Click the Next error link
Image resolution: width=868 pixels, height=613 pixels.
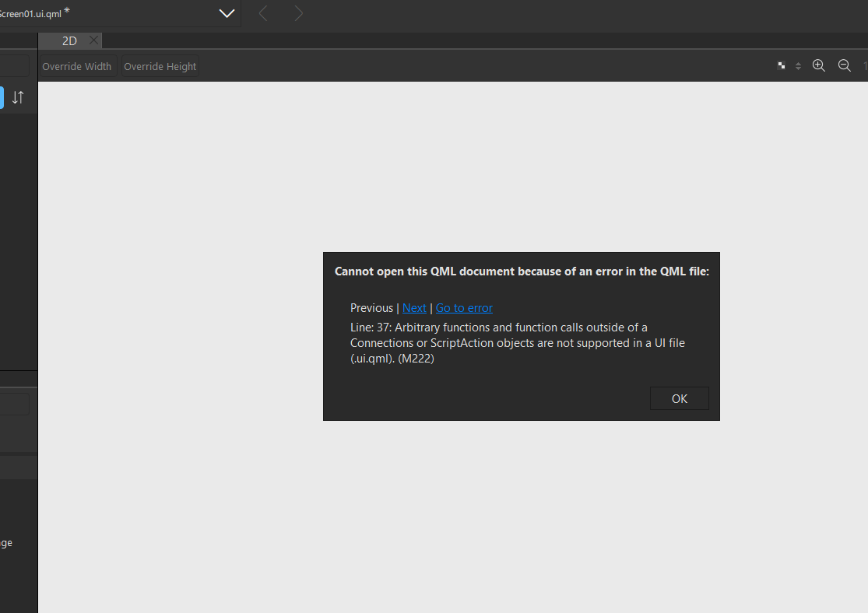(x=414, y=308)
